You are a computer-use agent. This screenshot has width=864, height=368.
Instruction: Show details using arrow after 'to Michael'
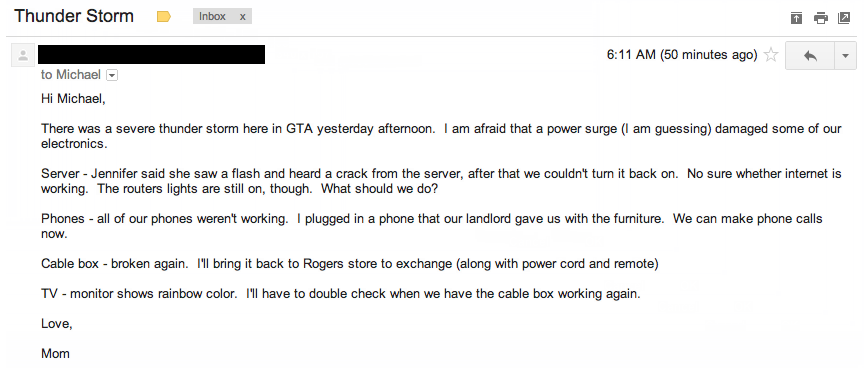[111, 75]
